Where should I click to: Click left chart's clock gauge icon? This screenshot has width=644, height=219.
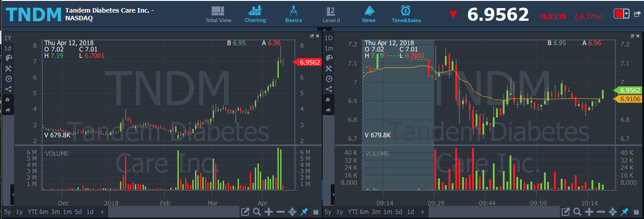coord(8,79)
